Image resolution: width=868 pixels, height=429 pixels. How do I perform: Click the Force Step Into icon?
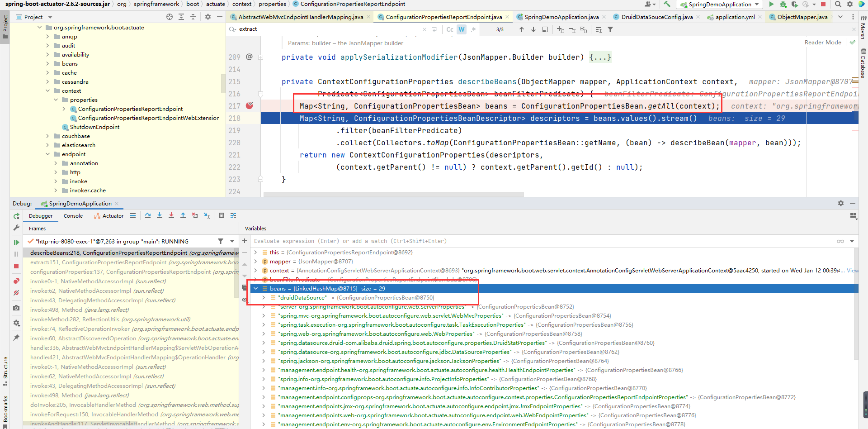coord(171,215)
